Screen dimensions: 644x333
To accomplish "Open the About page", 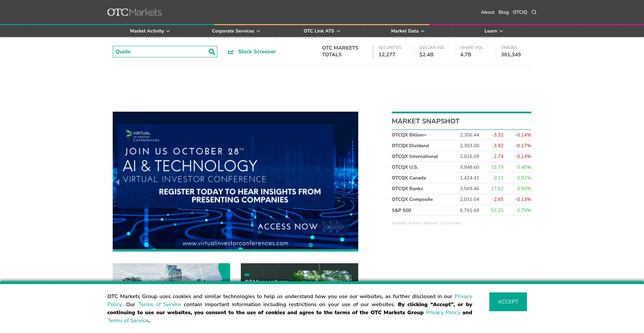I will tap(487, 12).
